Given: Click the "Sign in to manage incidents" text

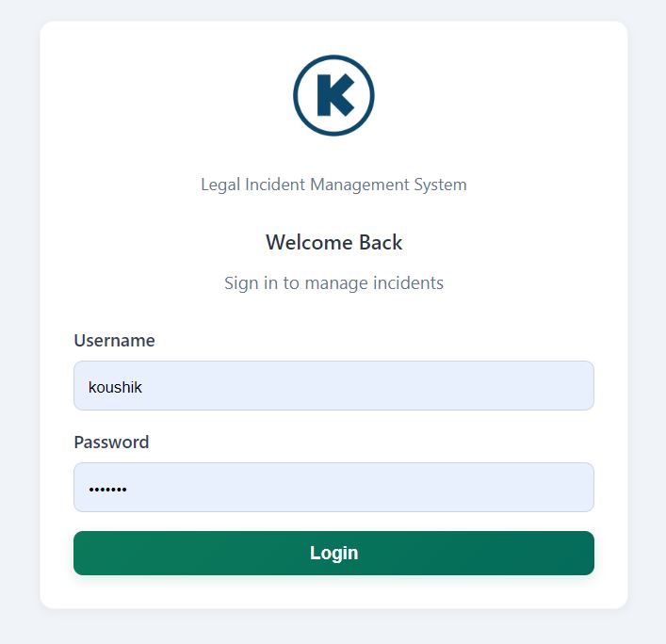Looking at the screenshot, I should pos(333,282).
